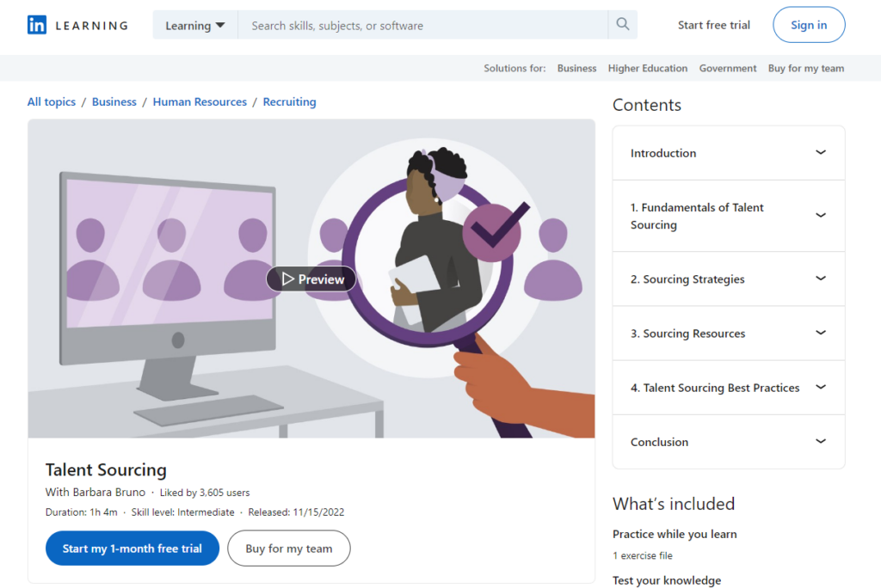Click 'What's included' heading
881x588 pixels.
tap(674, 504)
